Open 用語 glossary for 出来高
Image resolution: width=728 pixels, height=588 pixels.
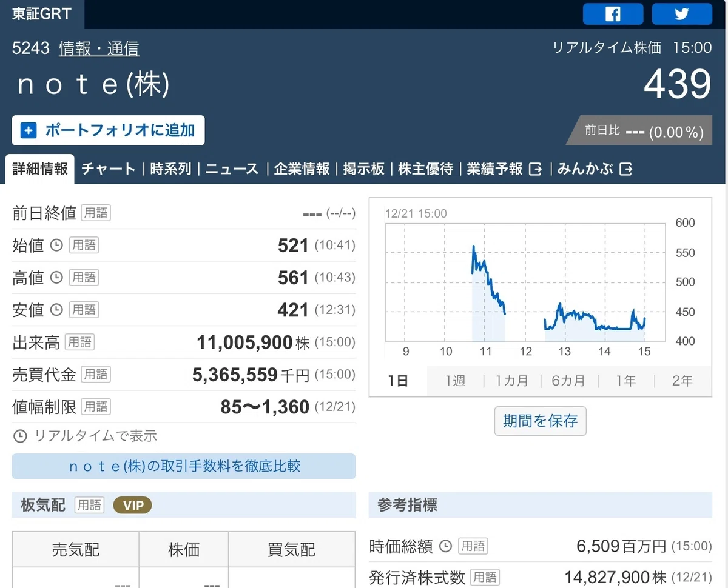[79, 342]
